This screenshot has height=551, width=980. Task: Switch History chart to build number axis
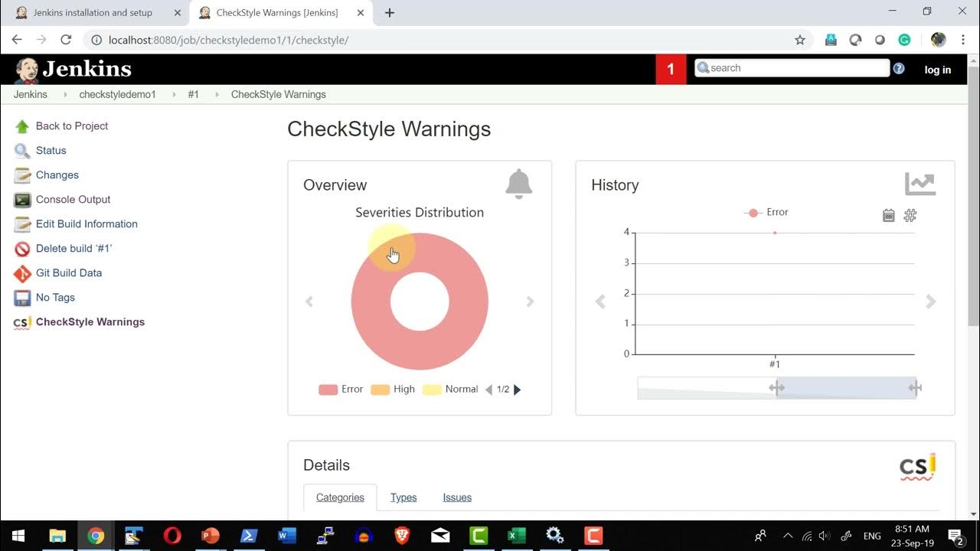point(910,216)
